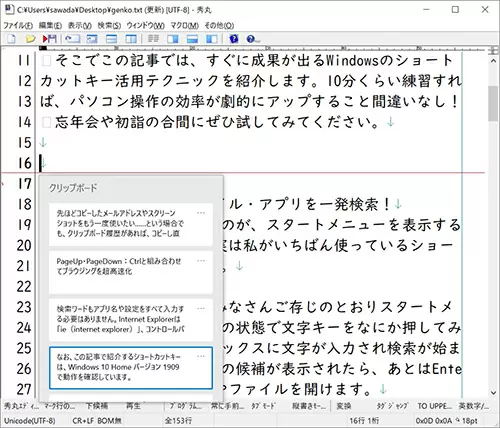
Task: Open the ウィンドウ(W) menu
Action: click(145, 25)
